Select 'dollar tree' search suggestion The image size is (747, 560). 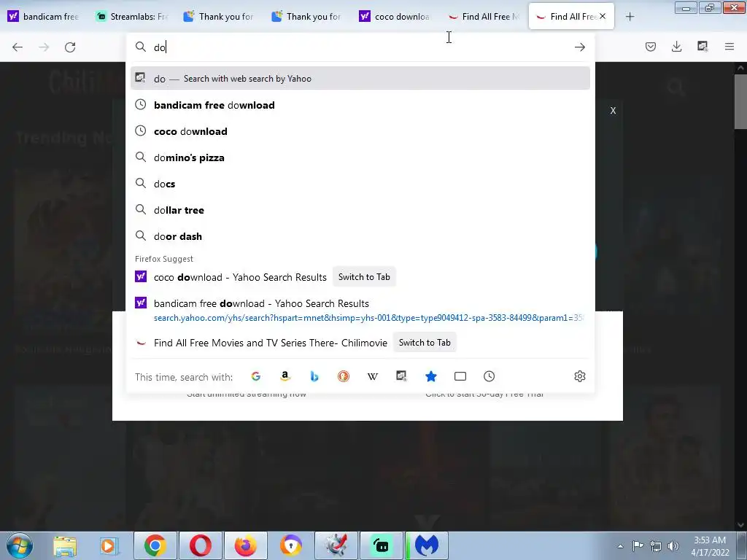point(360,210)
